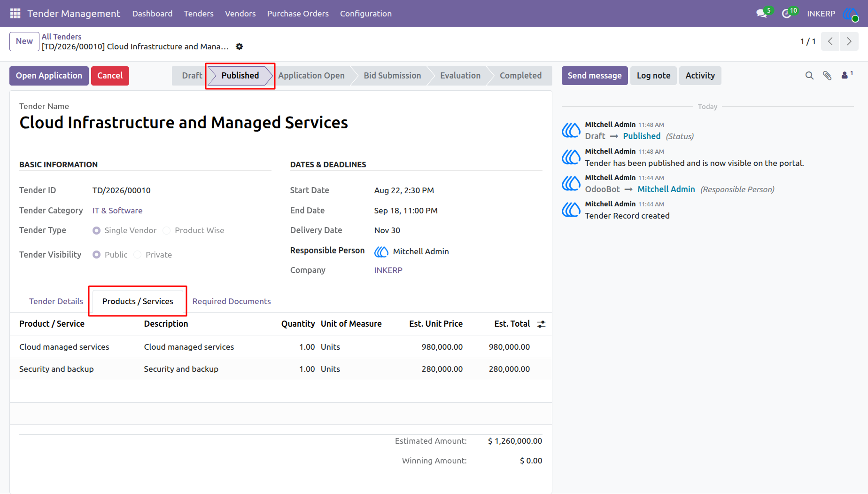Open the Configuration menu

(x=366, y=14)
